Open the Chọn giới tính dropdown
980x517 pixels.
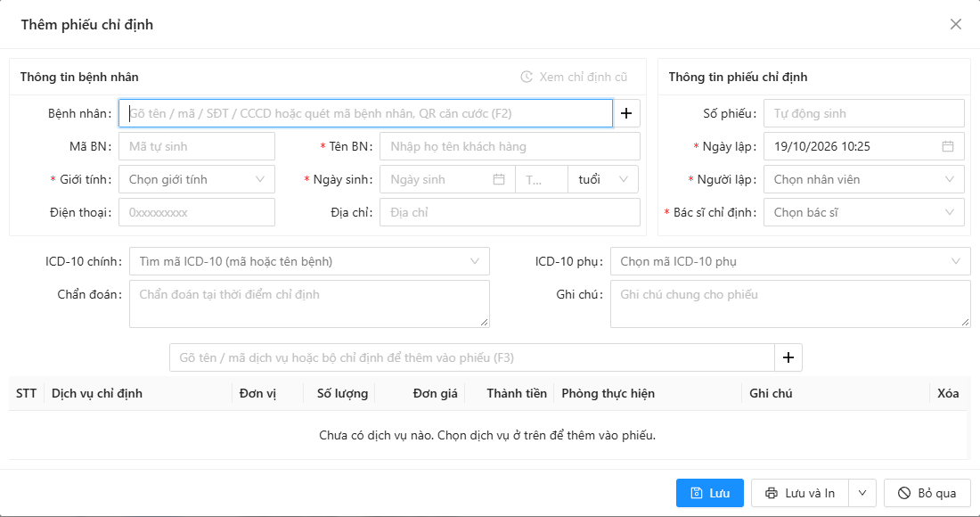(x=197, y=179)
